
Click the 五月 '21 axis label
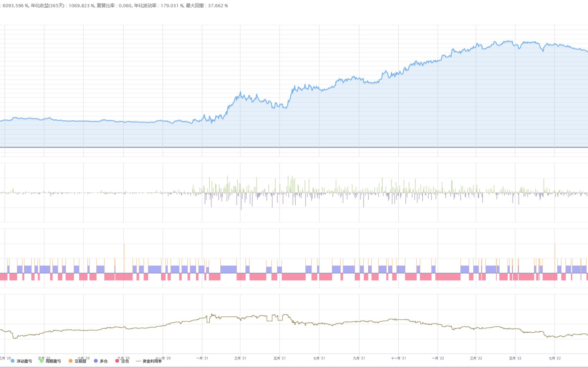point(280,358)
